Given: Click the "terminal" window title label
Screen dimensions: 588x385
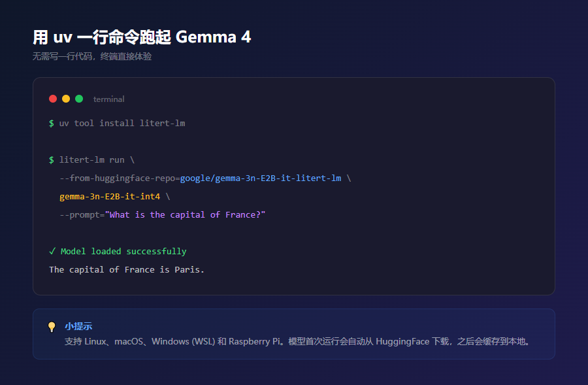Looking at the screenshot, I should click(x=108, y=99).
